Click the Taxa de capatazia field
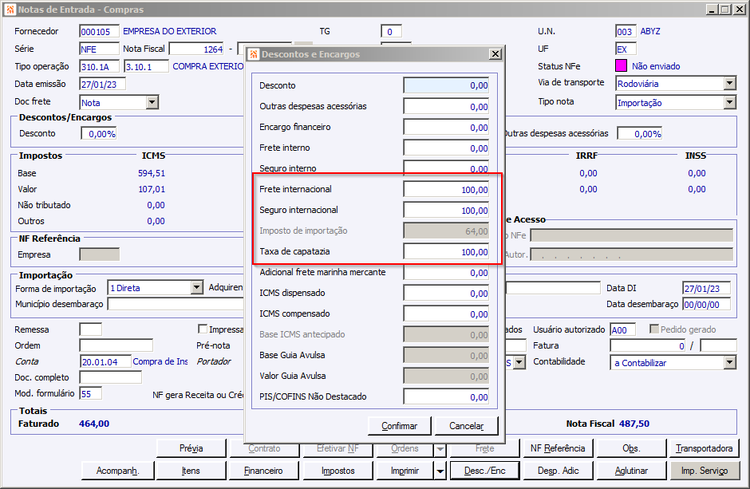The height and width of the screenshot is (489, 750). point(446,252)
